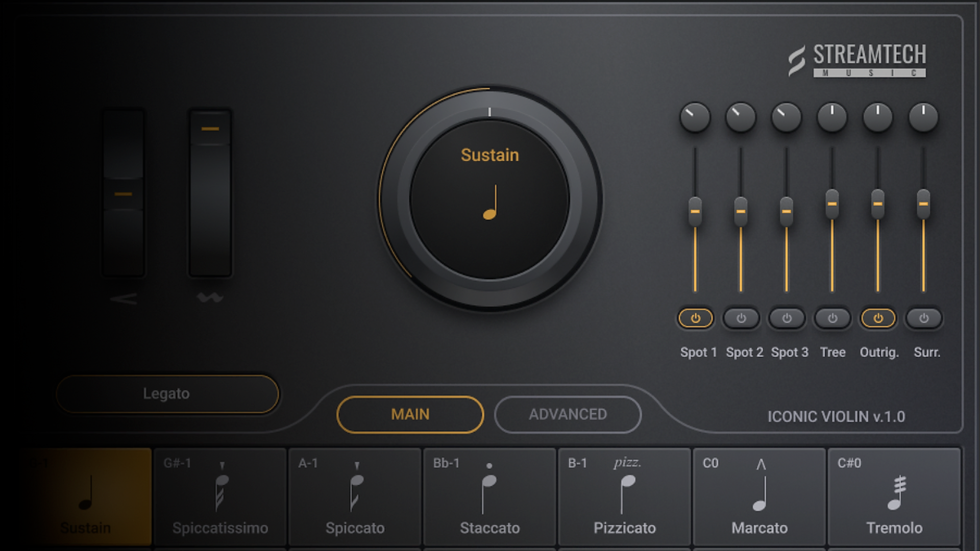
Task: Enable the Tree microphone power button
Action: (832, 318)
